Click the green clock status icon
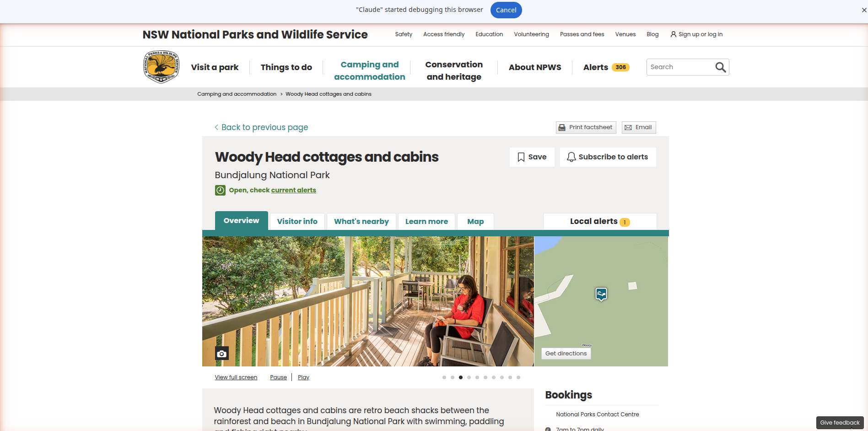 pyautogui.click(x=220, y=190)
